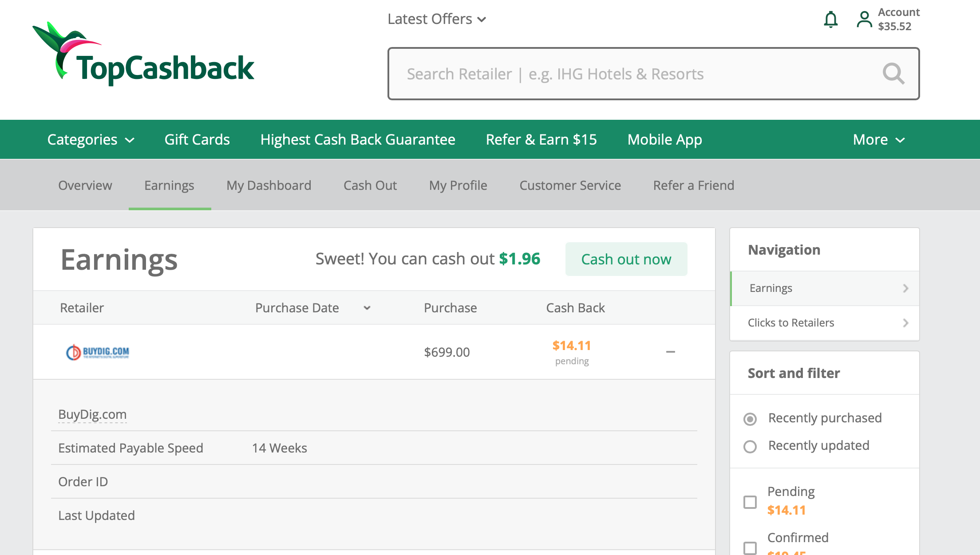980x555 pixels.
Task: Open Refer & Earn $15
Action: tap(541, 140)
